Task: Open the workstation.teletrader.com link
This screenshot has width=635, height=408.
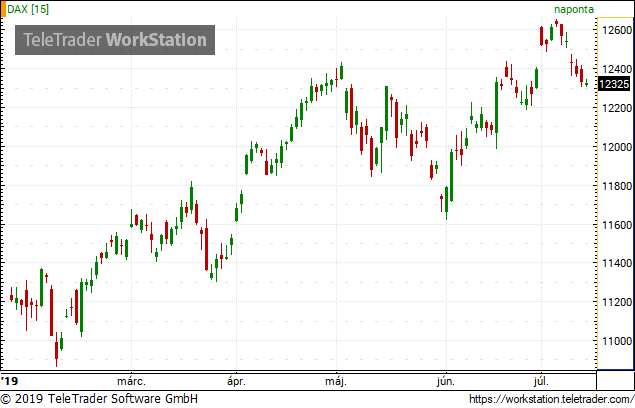Action: 552,399
